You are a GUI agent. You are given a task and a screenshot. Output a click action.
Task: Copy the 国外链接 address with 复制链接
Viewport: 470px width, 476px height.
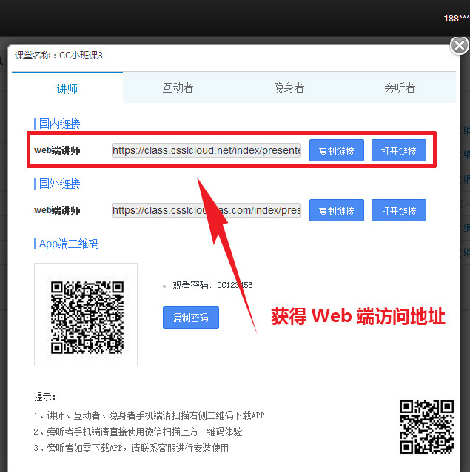pos(336,211)
